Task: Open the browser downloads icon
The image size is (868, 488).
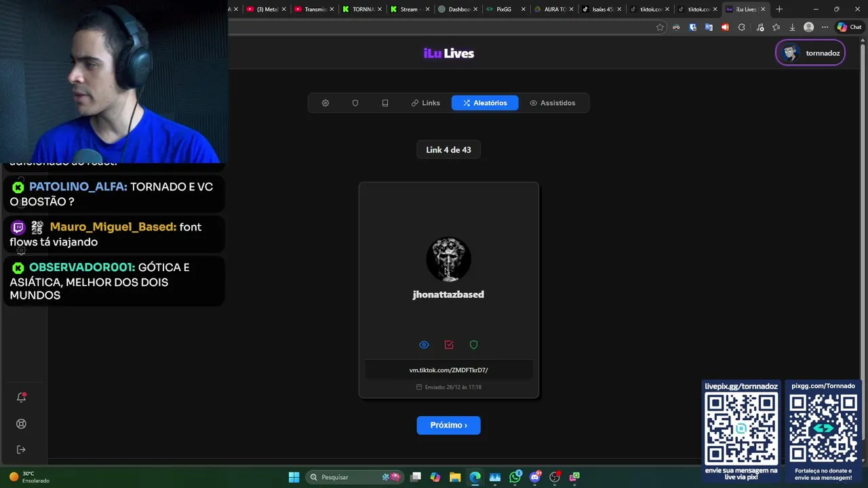Action: tap(792, 27)
